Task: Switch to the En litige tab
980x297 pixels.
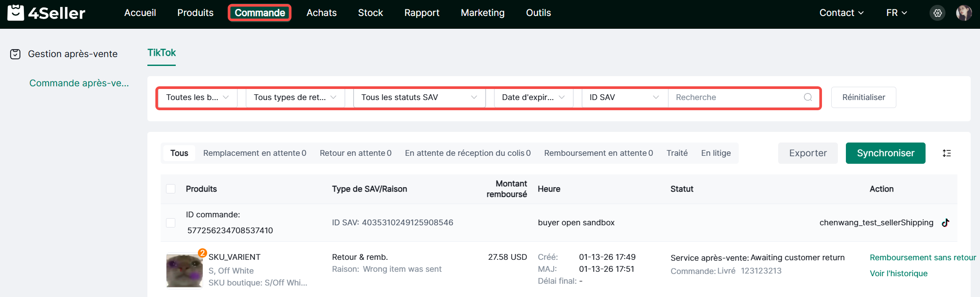Action: (x=716, y=153)
